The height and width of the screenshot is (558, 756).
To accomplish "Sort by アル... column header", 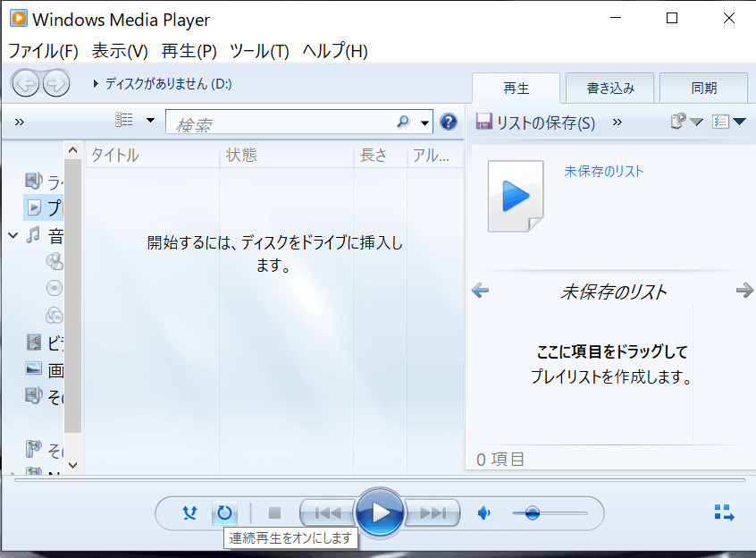I will pyautogui.click(x=435, y=156).
